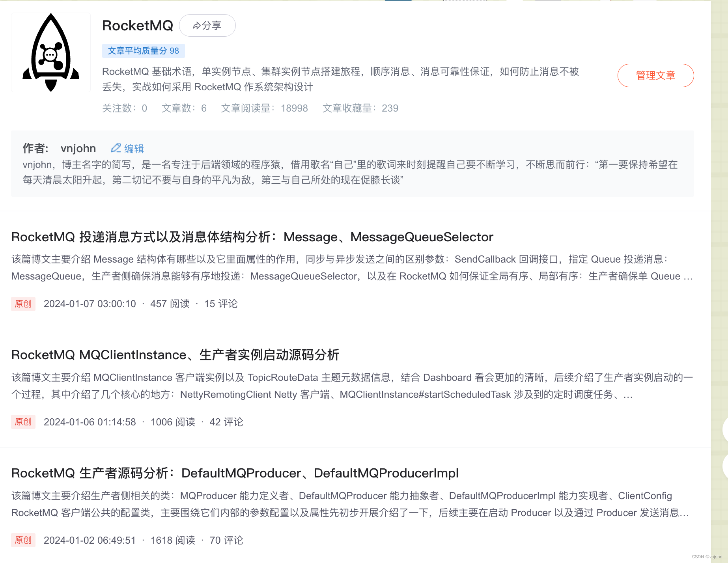This screenshot has width=728, height=563.
Task: Open the DefaultMQProducer source analysis article
Action: tap(235, 473)
